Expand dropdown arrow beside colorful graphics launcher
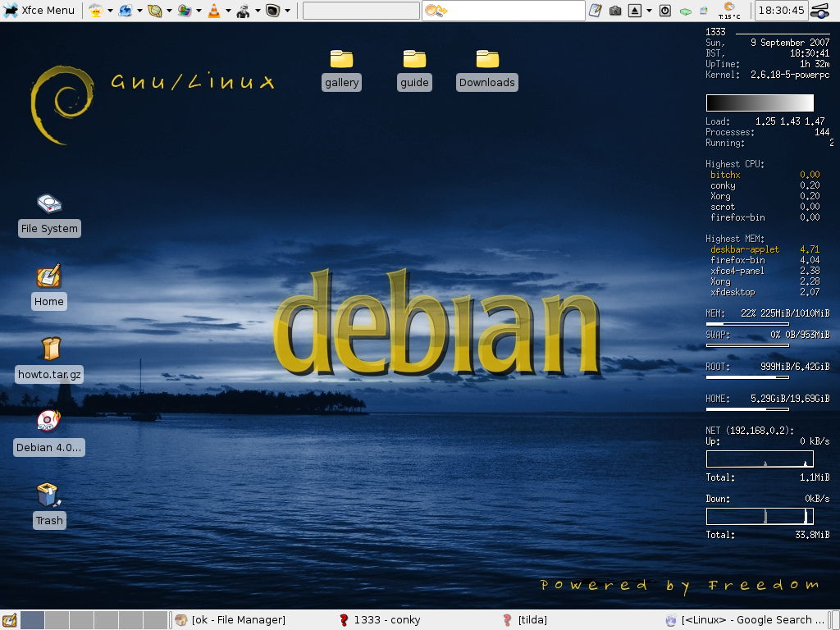 point(199,10)
